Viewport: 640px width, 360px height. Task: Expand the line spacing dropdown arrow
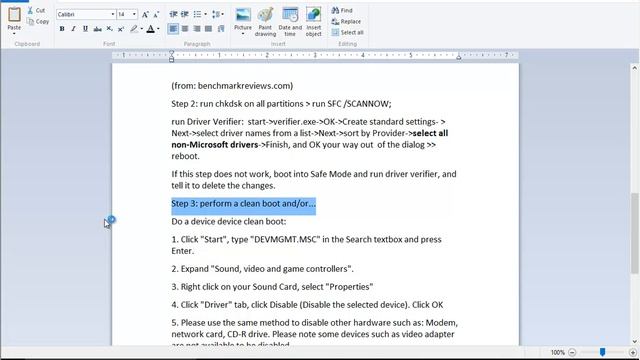click(223, 15)
